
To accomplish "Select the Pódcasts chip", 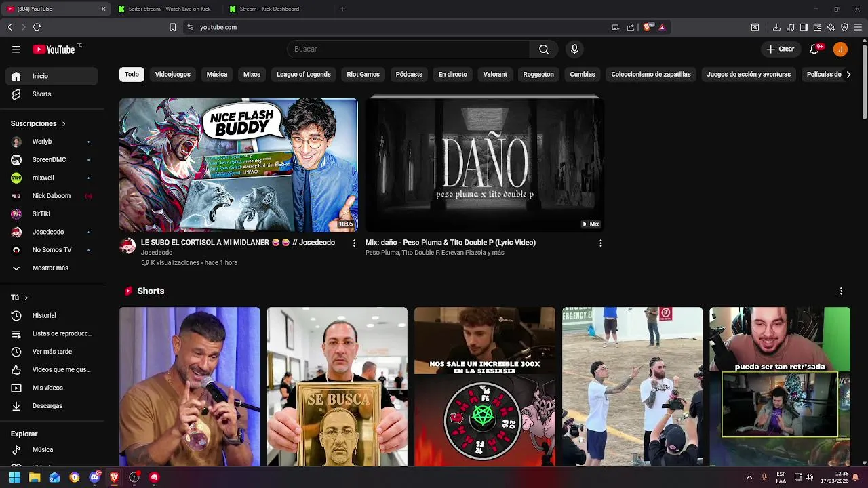I will 409,75.
